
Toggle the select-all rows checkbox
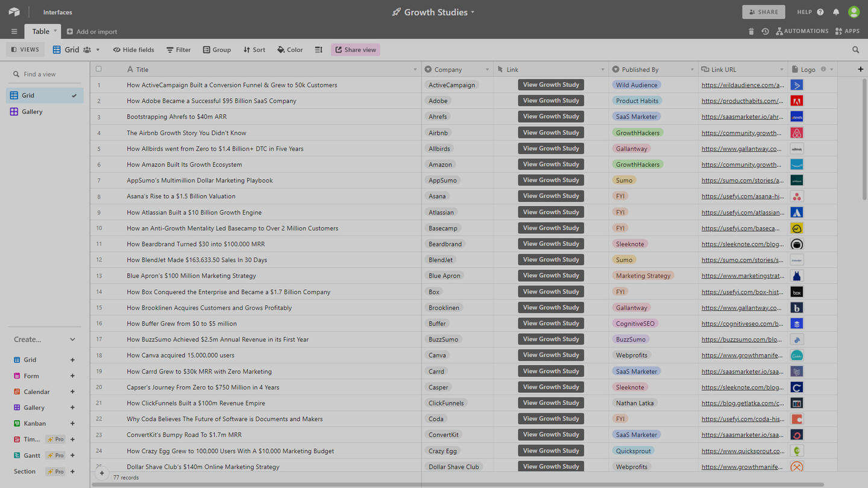tap(99, 69)
